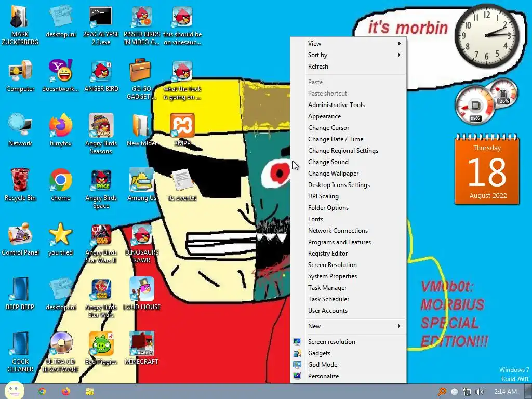532x399 pixels.
Task: Select the ANGER BIRD shortcut
Action: coord(101,76)
